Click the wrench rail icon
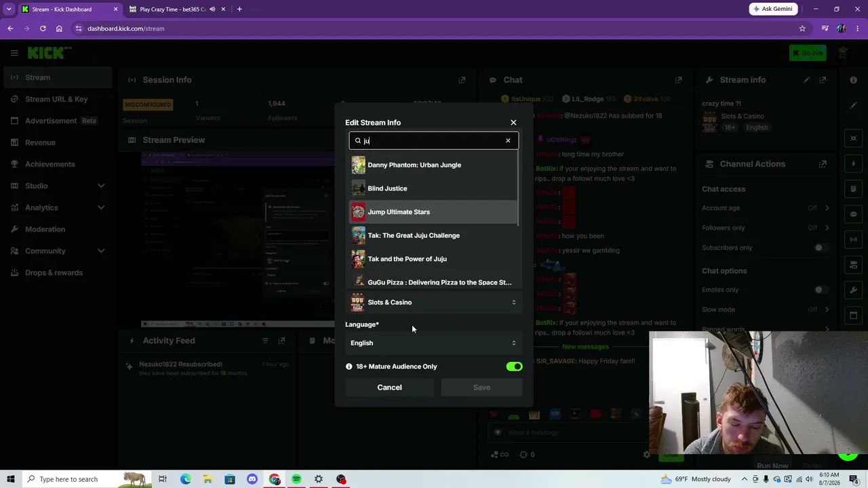Viewport: 868px width, 488px height. click(x=853, y=290)
